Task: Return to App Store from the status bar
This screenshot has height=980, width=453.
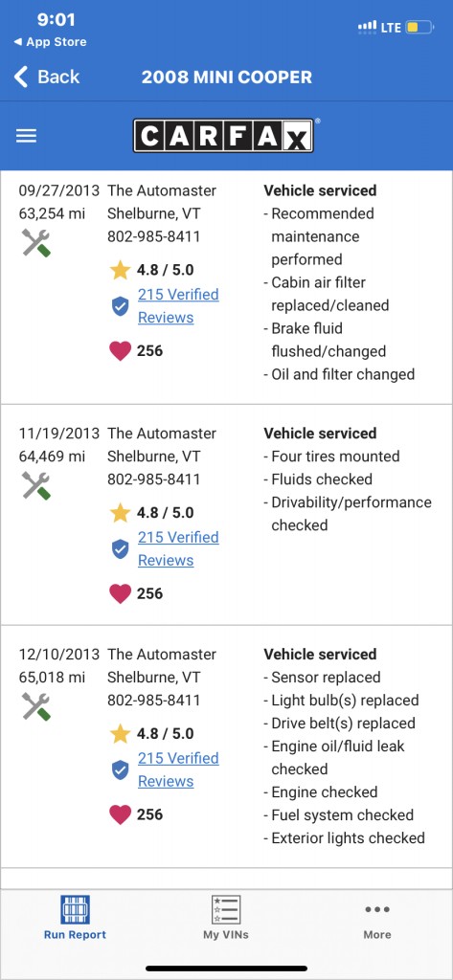Action: [50, 42]
